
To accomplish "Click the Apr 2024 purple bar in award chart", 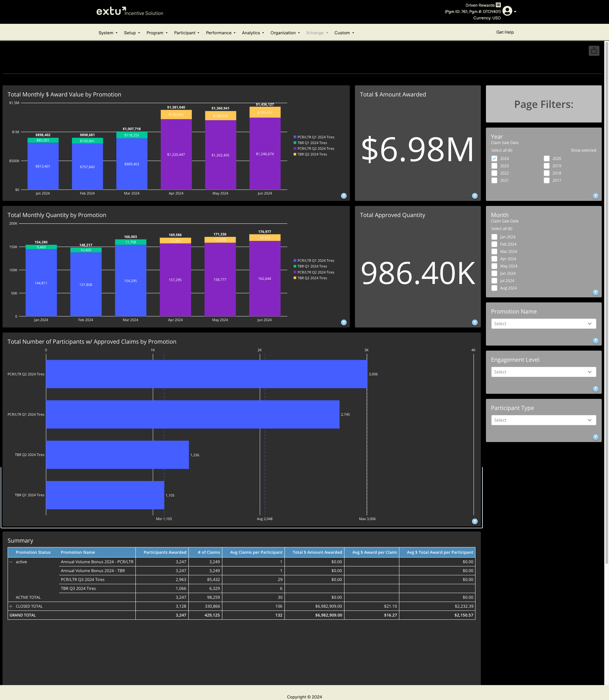I will click(176, 154).
